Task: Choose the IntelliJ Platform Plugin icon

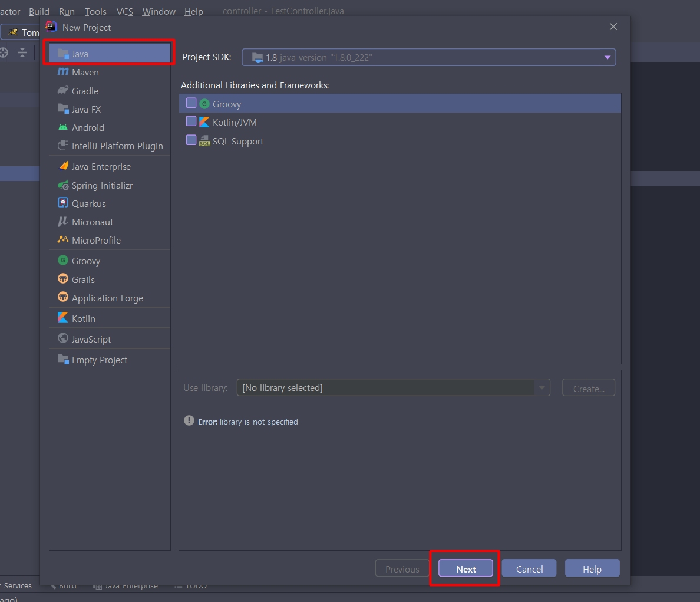Action: point(63,146)
